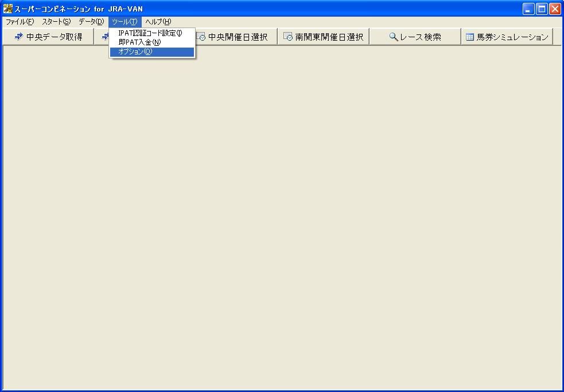
Task: Choose 即PAT入金(N) from Tools menu
Action: point(152,42)
